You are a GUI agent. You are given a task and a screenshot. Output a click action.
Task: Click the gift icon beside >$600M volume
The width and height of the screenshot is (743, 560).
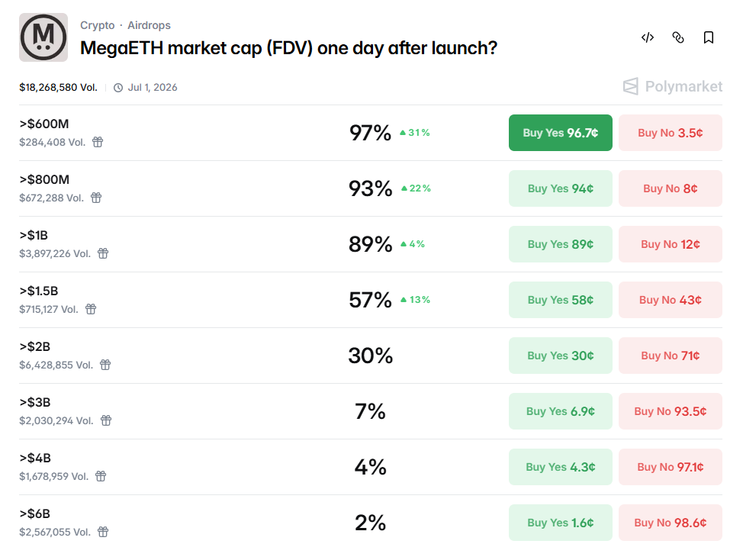click(x=98, y=142)
